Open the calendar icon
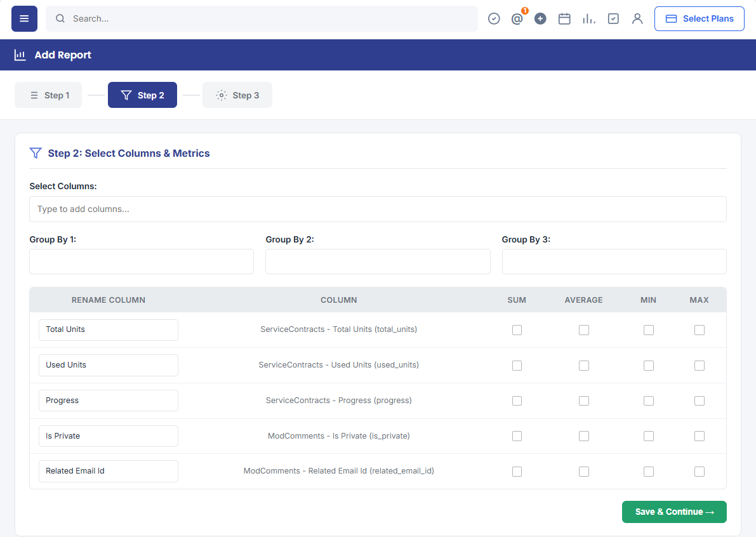 (x=564, y=19)
